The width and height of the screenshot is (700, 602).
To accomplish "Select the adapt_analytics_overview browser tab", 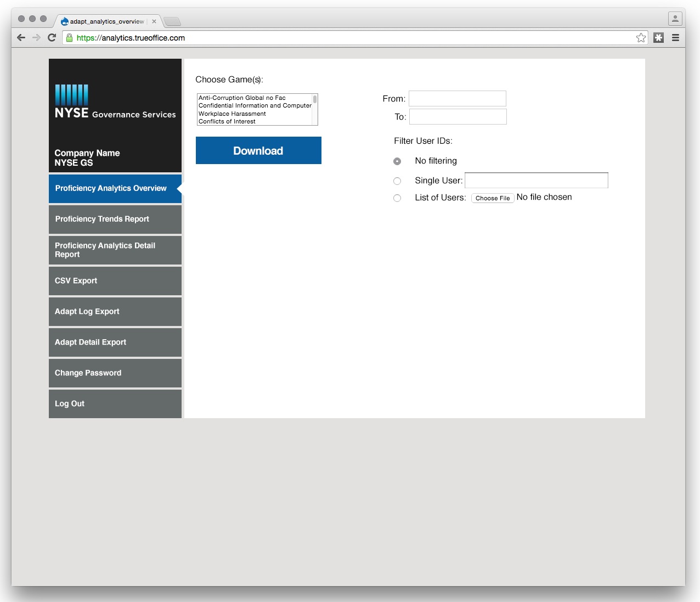I will click(x=107, y=21).
